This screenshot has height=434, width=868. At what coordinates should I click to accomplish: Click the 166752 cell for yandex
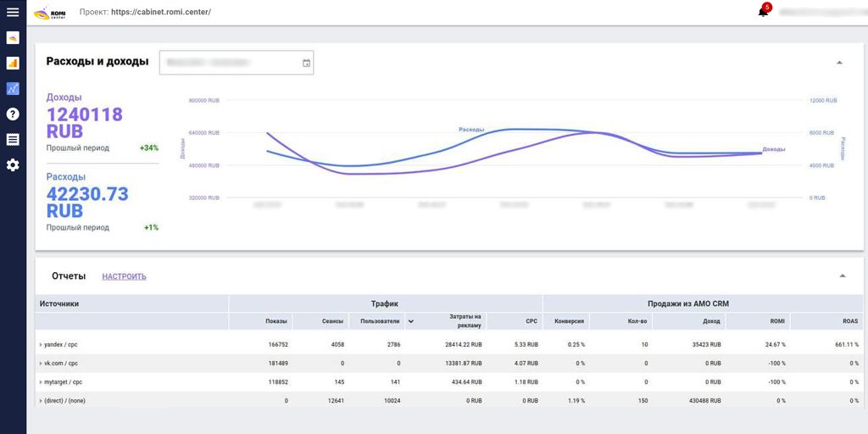coord(277,344)
